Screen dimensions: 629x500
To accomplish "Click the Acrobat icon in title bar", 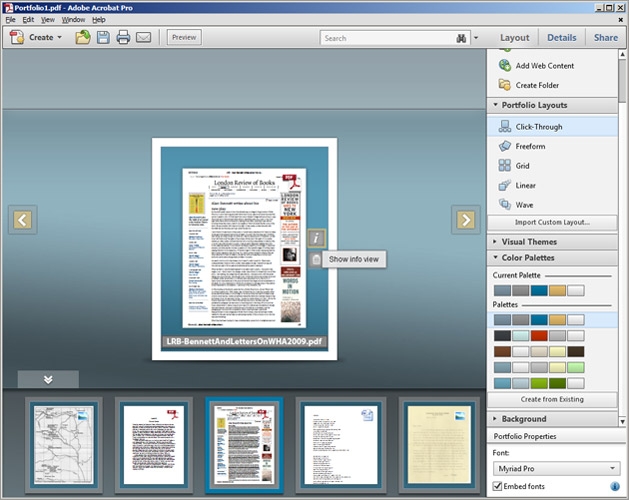I will [x=8, y=8].
